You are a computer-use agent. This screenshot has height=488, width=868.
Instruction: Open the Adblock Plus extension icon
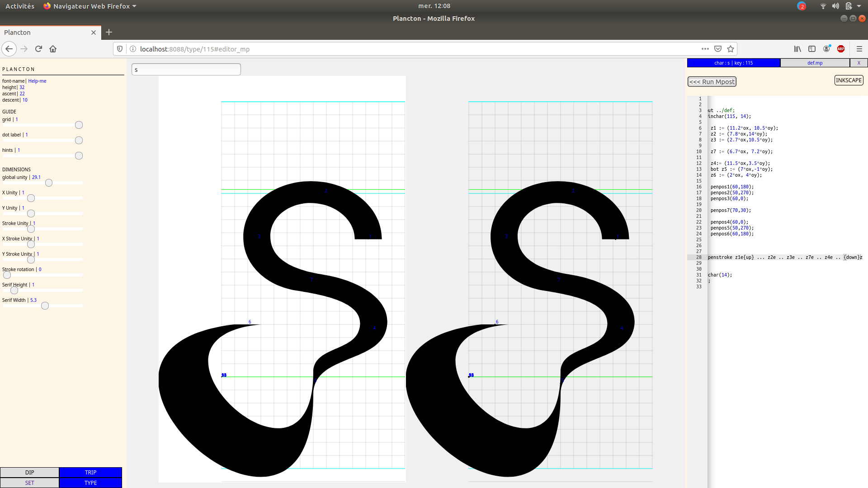tap(841, 49)
